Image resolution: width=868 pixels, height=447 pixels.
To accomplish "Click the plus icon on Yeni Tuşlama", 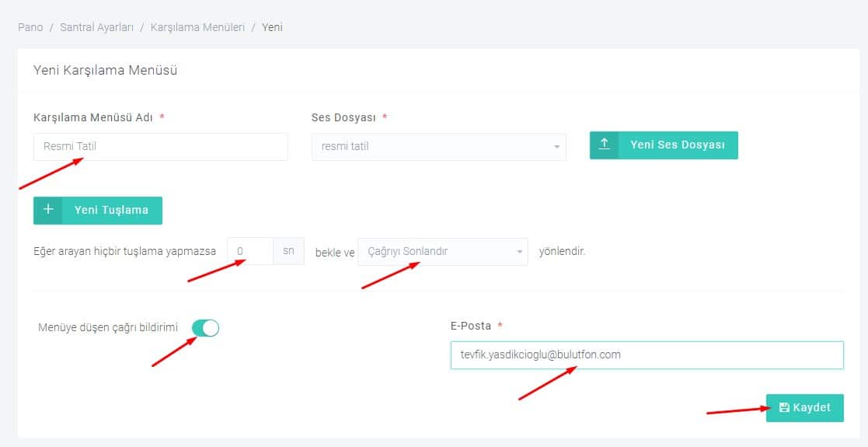I will click(48, 210).
